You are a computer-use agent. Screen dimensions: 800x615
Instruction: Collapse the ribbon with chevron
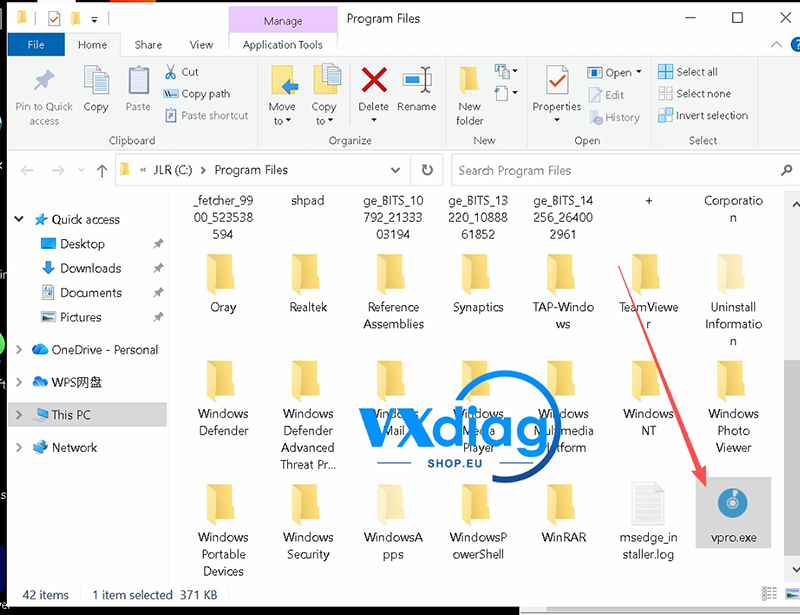click(x=776, y=45)
